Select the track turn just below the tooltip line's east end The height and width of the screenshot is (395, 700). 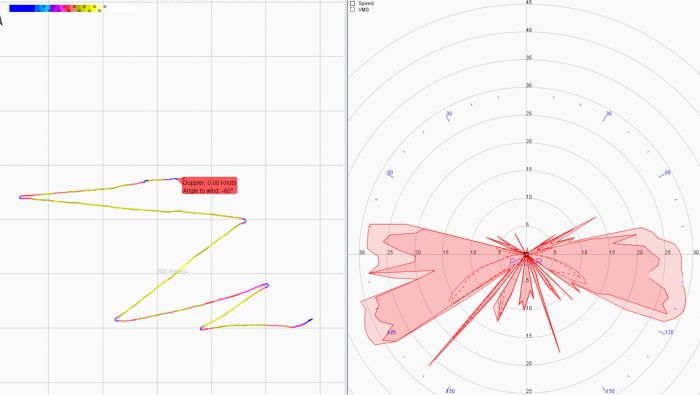[244, 220]
